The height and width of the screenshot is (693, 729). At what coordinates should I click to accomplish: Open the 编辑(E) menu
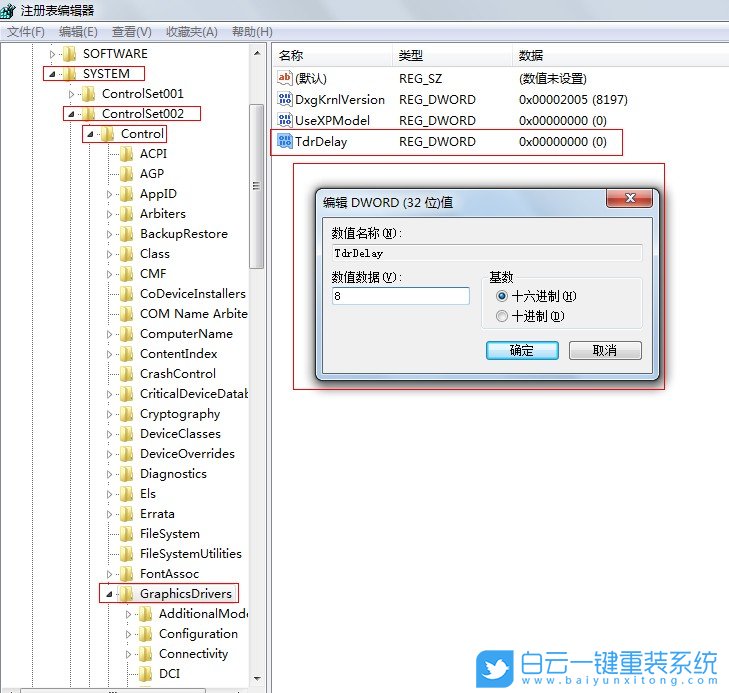click(x=78, y=32)
